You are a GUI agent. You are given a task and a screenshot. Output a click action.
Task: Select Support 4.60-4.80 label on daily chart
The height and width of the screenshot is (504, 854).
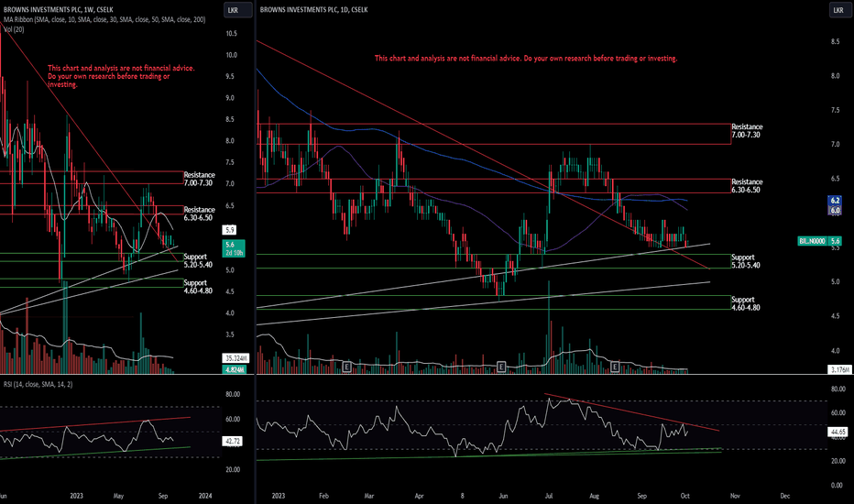[745, 303]
